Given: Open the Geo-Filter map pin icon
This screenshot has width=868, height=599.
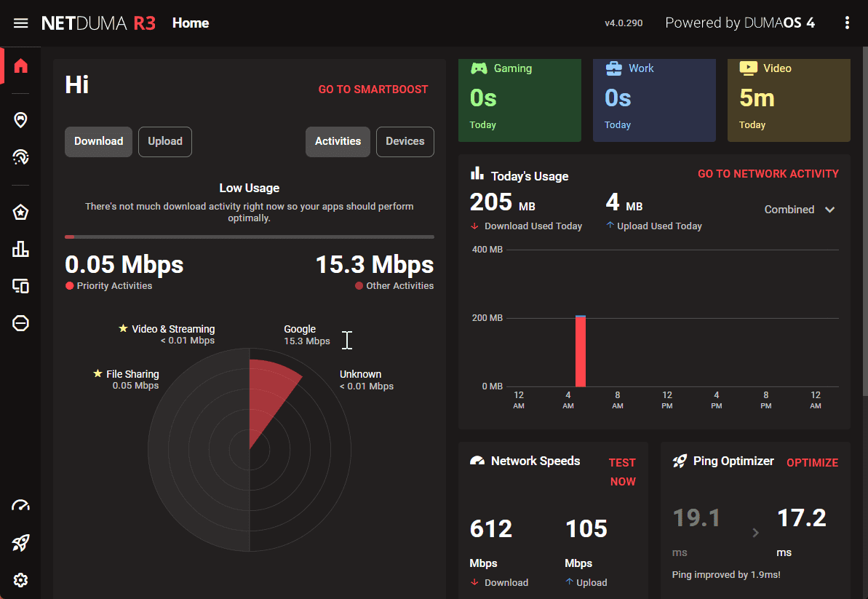Looking at the screenshot, I should pyautogui.click(x=20, y=119).
